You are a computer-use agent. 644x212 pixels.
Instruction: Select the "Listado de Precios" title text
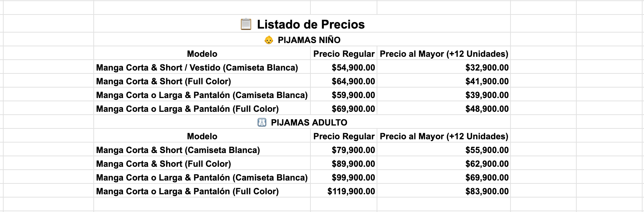pyautogui.click(x=310, y=24)
